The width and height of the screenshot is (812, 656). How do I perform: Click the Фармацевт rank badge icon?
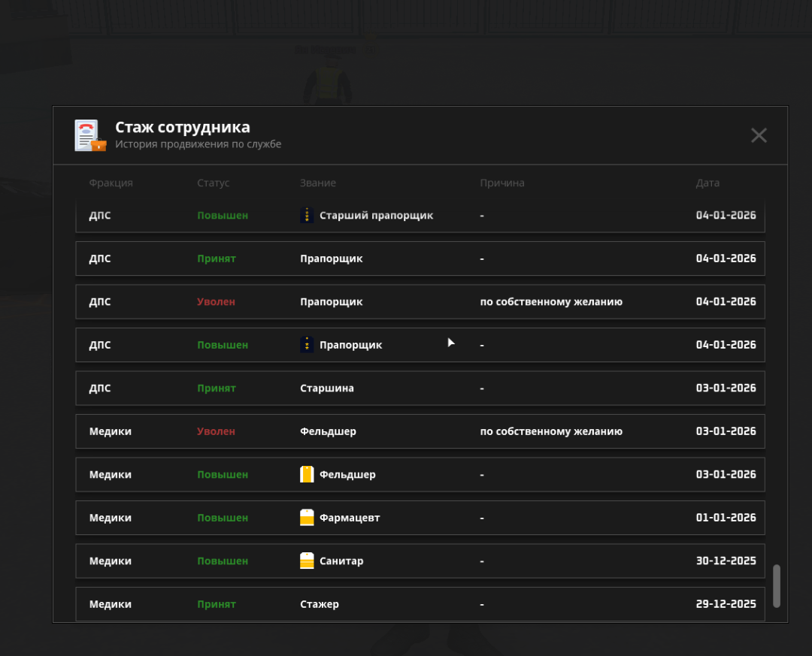[x=307, y=518]
